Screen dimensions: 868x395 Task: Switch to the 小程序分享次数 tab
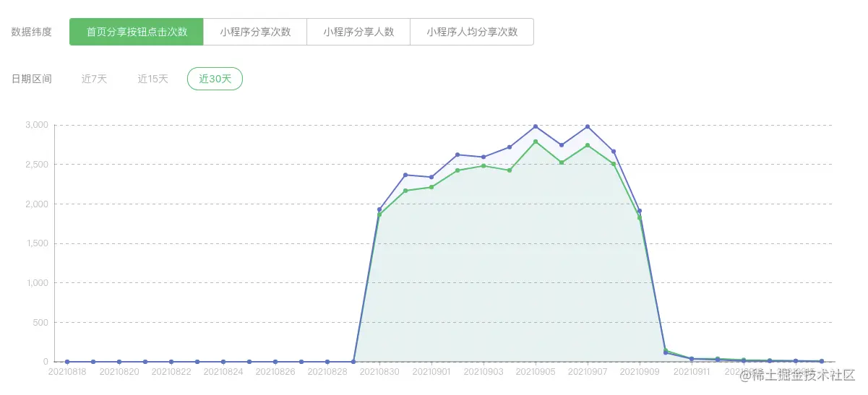[255, 32]
